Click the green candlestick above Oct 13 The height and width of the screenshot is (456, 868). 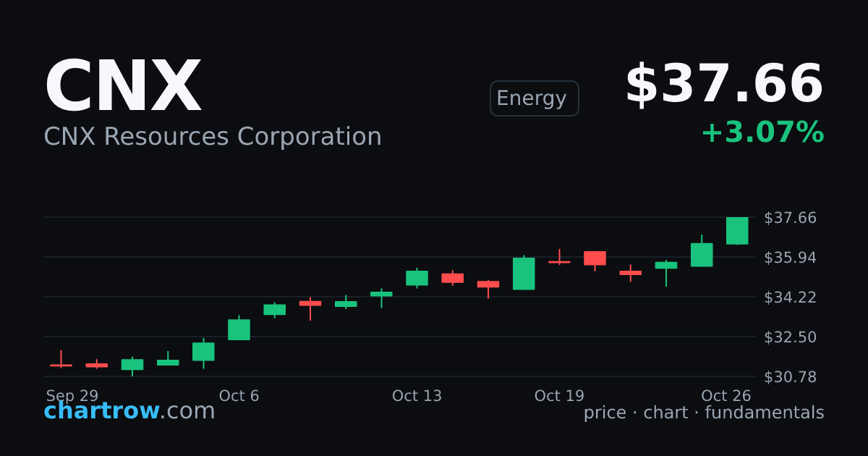(417, 278)
